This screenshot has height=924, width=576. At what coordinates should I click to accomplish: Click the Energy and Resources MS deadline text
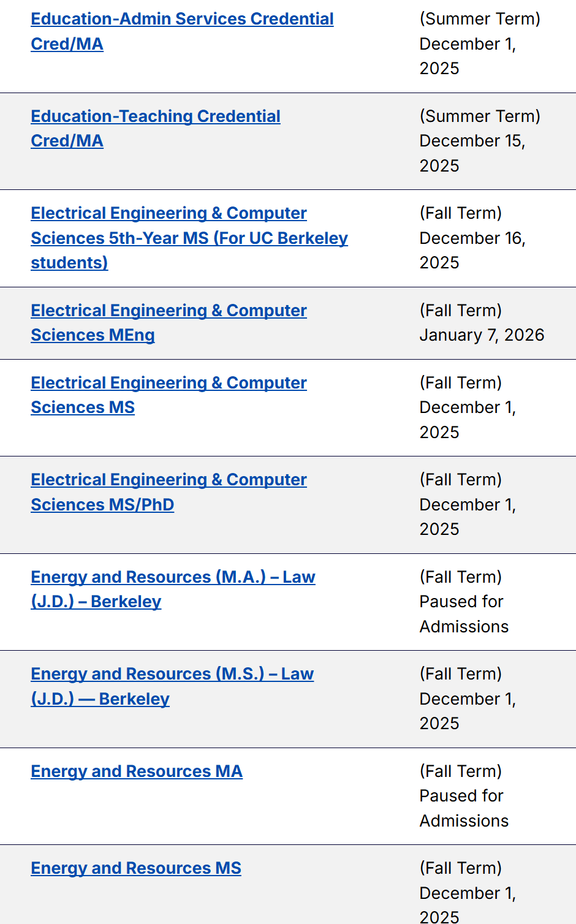point(467,893)
